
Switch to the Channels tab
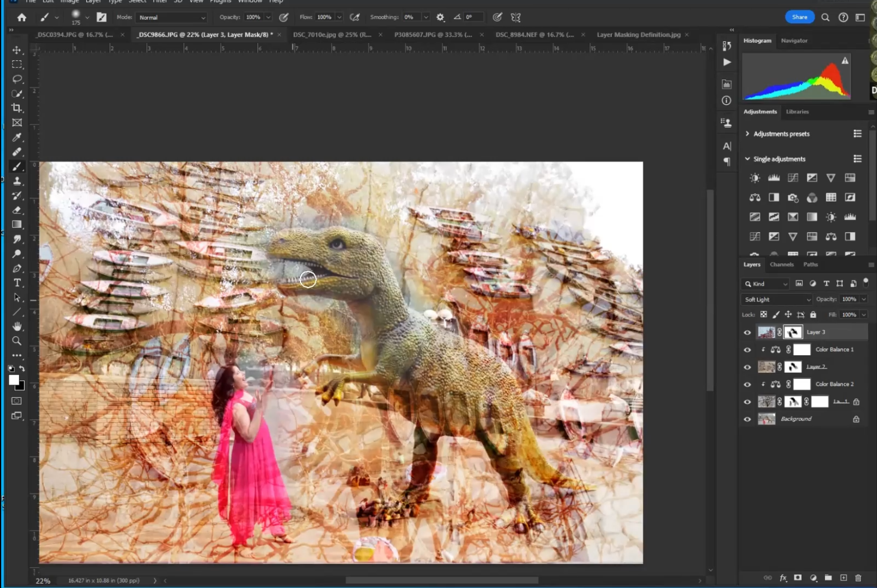click(x=781, y=264)
